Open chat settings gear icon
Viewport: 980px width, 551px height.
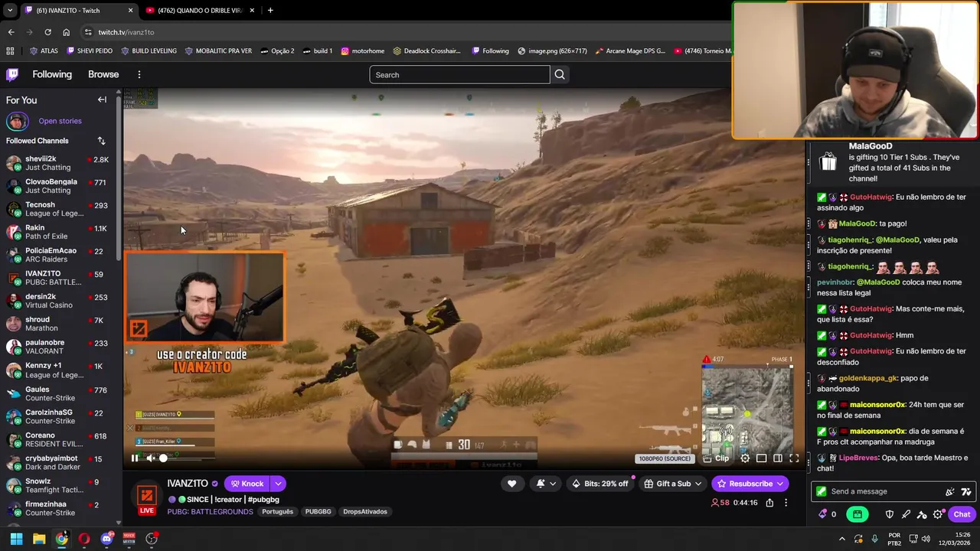[x=938, y=514]
